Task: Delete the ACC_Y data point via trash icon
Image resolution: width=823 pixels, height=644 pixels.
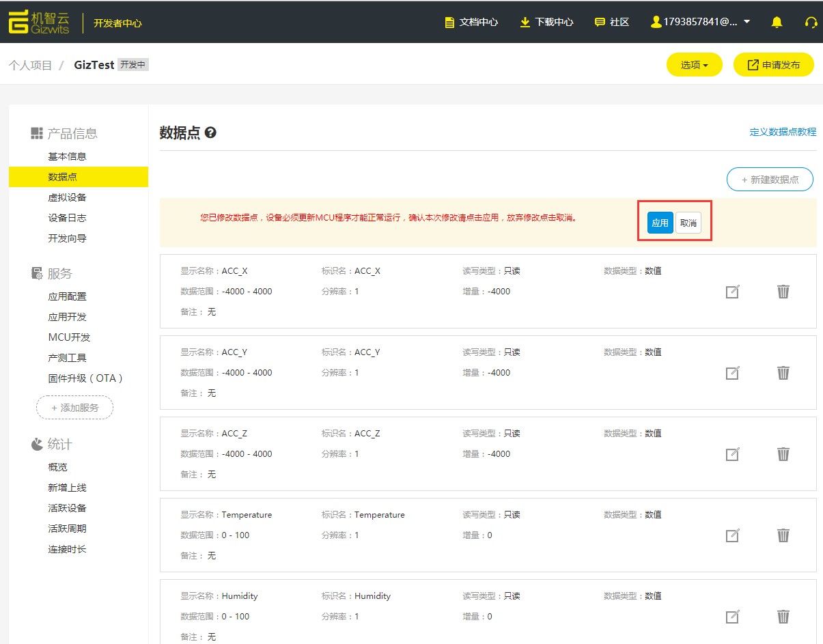Action: point(783,373)
